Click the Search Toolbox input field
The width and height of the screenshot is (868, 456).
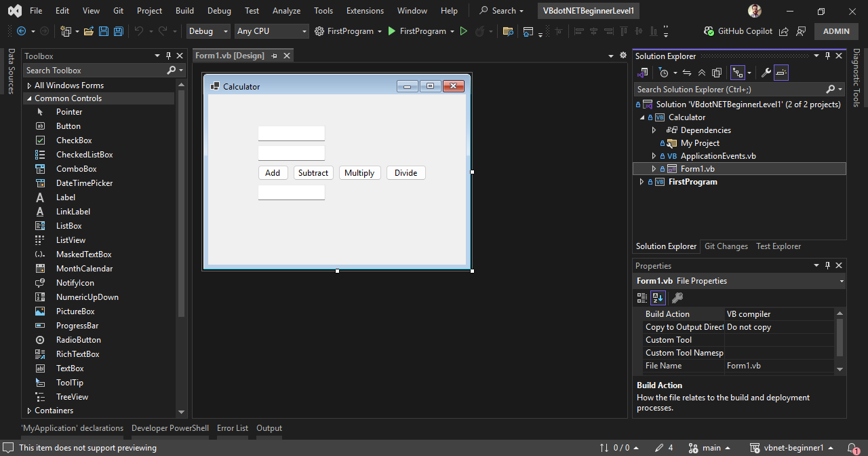[x=95, y=71]
